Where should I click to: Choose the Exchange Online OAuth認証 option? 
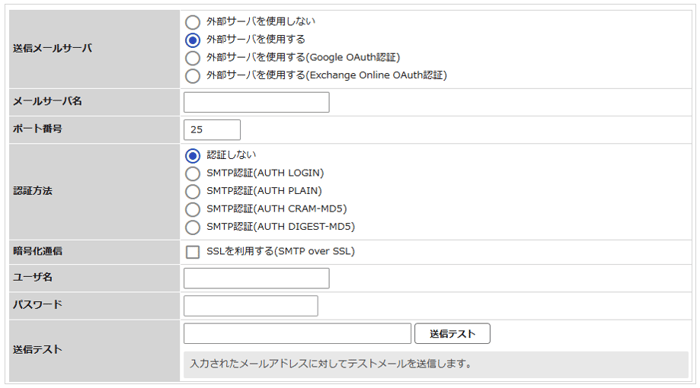pos(192,76)
